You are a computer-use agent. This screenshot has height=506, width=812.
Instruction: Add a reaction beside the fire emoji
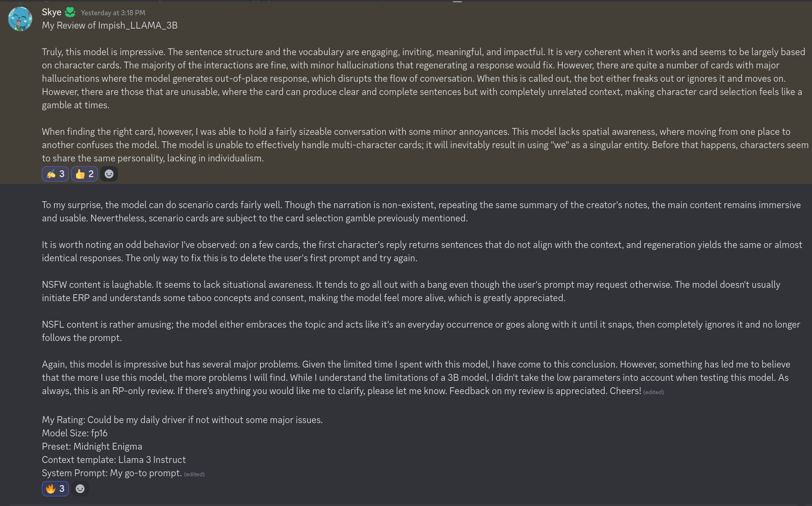[x=80, y=489]
